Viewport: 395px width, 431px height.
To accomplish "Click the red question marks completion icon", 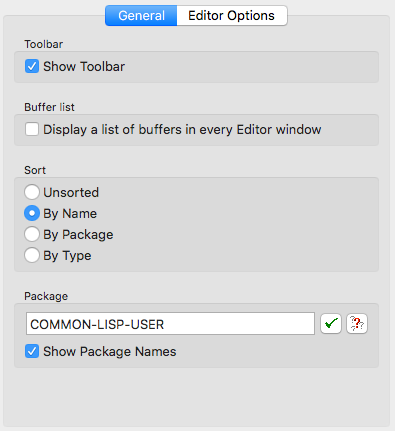I will click(x=357, y=324).
